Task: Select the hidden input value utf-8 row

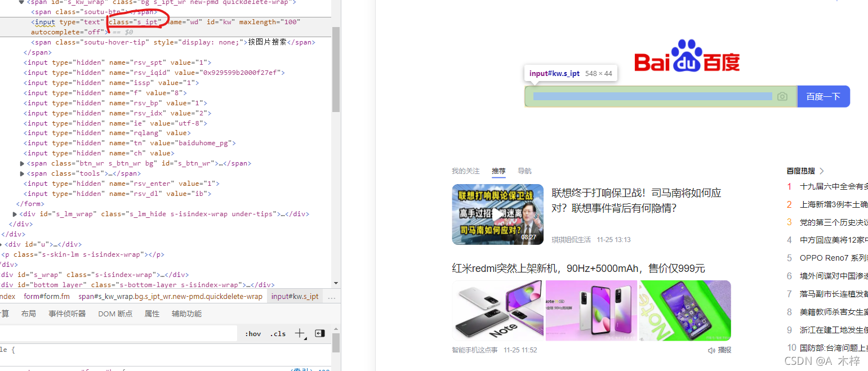Action: click(x=115, y=123)
